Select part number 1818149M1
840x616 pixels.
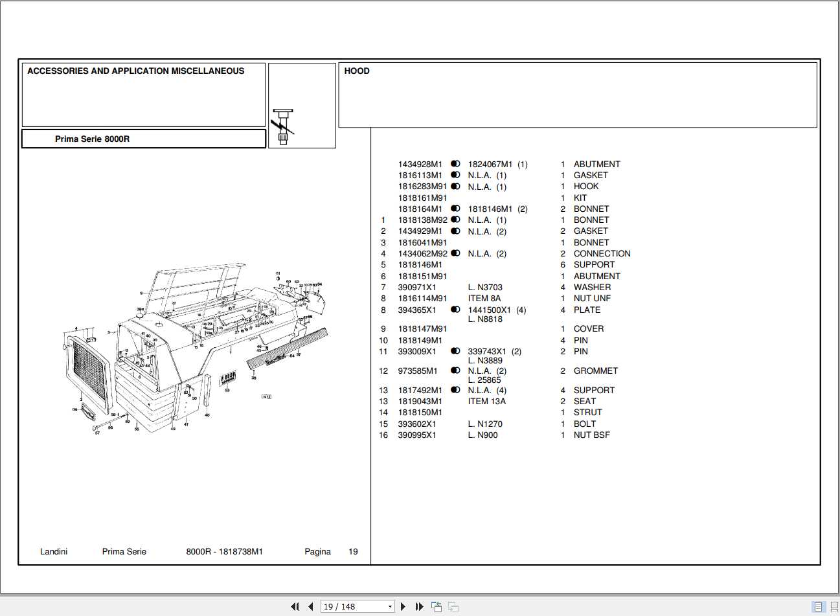[420, 340]
